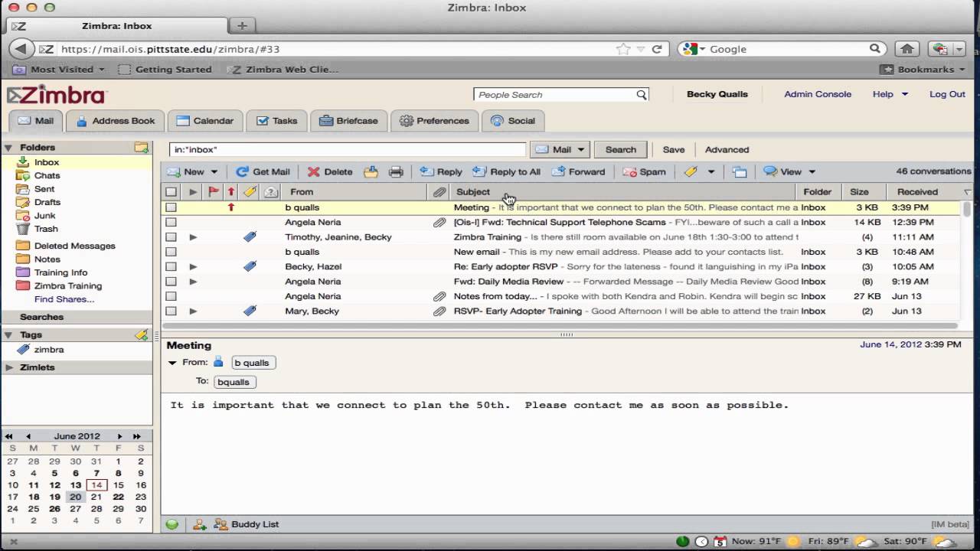
Task: Click the tag icon in the mail toolbar
Action: click(691, 172)
